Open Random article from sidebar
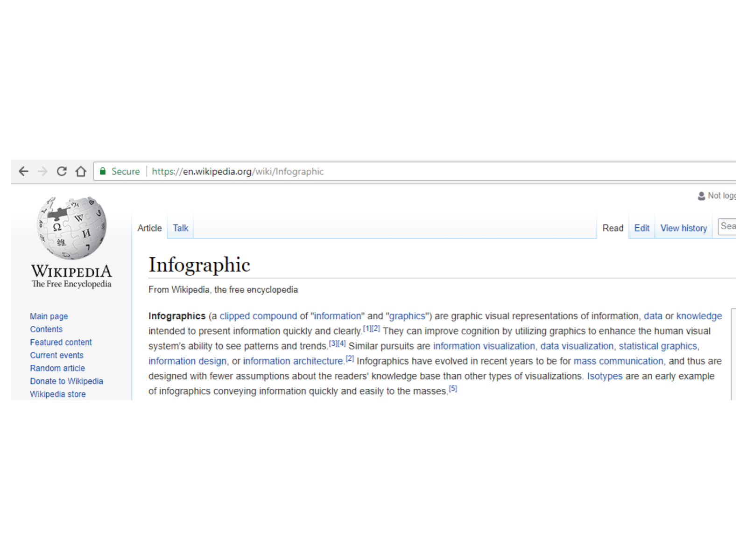Image resolution: width=747 pixels, height=560 pixels. 57,368
